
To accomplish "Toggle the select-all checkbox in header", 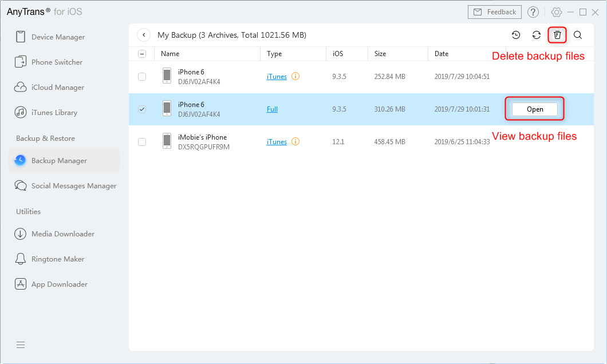I will 142,54.
